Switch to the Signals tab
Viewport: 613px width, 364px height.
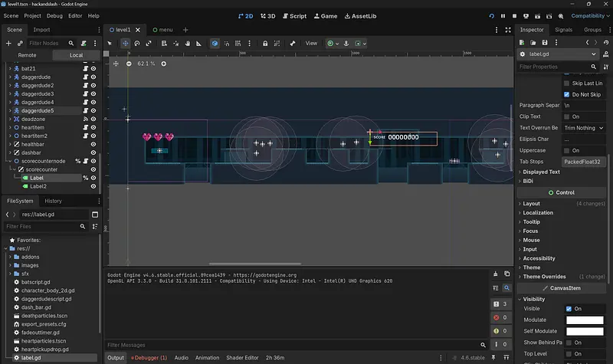(x=563, y=30)
